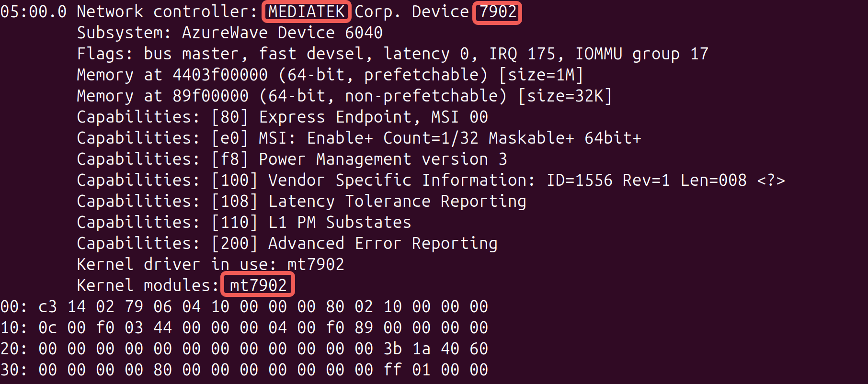Click the Flags bus master line
Viewport: 868px width, 384px height.
[393, 54]
